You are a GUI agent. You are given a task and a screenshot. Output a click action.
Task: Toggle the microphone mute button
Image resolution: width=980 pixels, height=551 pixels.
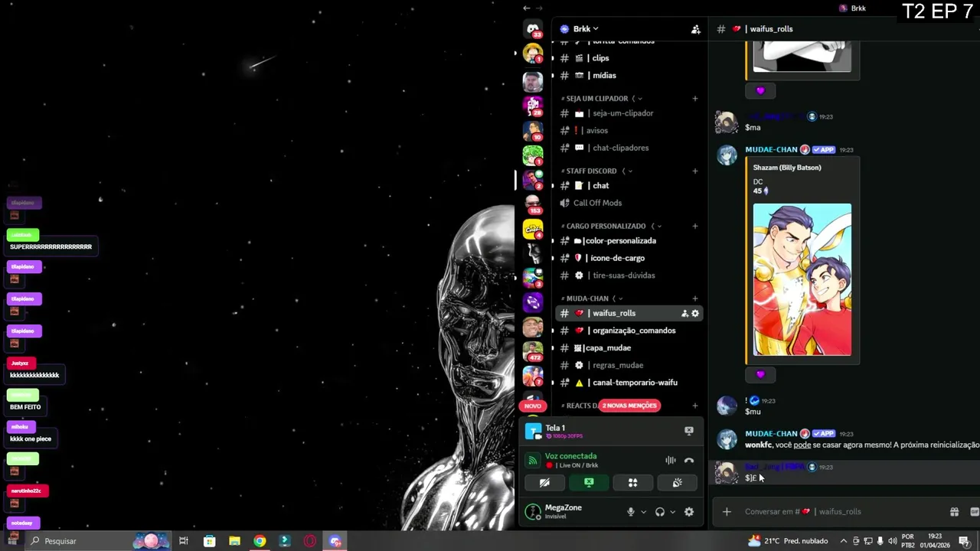coord(631,512)
